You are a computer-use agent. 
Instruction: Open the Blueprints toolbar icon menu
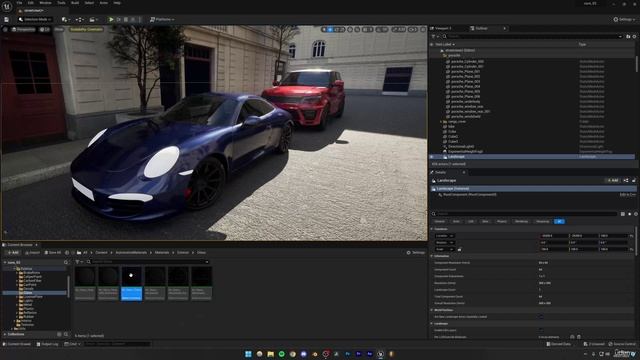pyautogui.click(x=80, y=19)
